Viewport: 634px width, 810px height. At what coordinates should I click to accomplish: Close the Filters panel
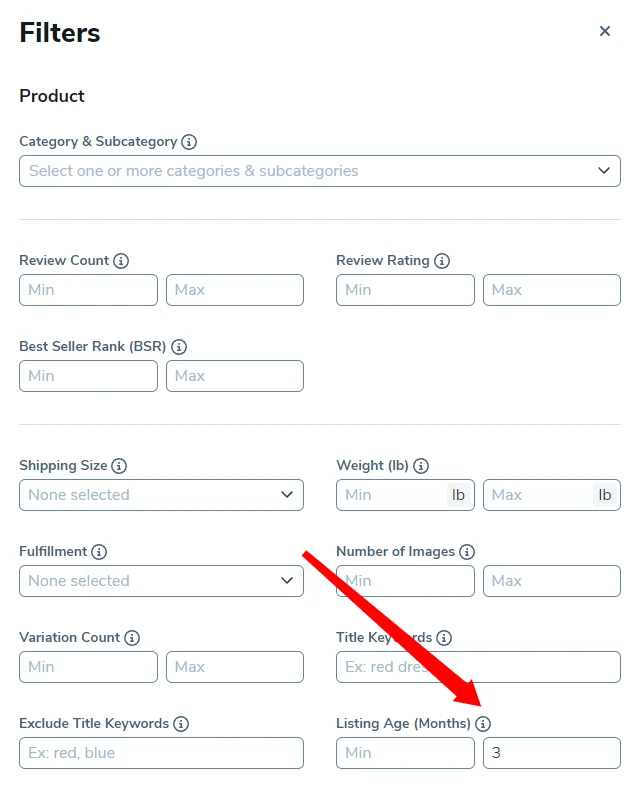click(x=605, y=31)
